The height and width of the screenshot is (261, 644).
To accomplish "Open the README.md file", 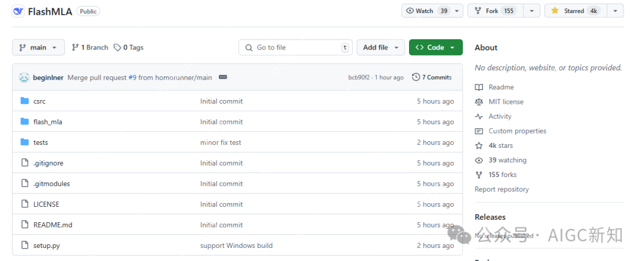I will coord(52,225).
